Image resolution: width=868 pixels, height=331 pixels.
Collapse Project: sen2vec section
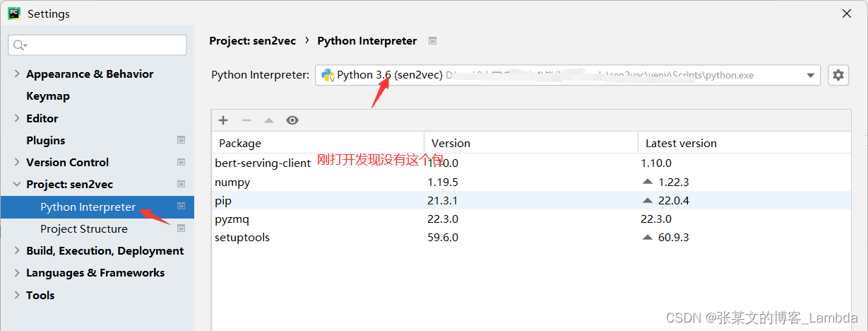point(17,184)
